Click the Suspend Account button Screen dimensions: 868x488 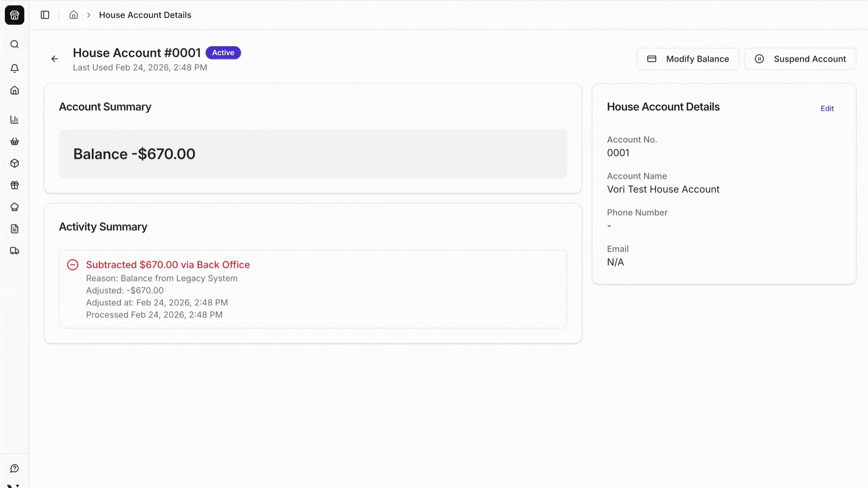800,59
